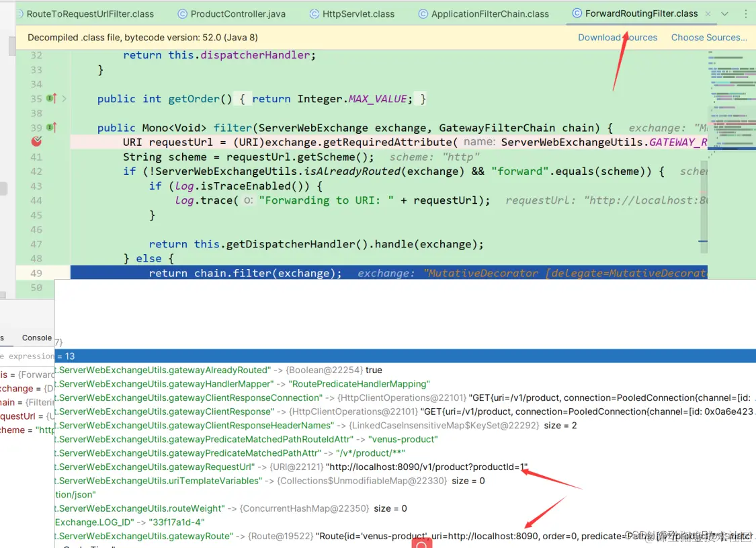
Task: Open the hidden tabs dropdown chevron
Action: [724, 14]
